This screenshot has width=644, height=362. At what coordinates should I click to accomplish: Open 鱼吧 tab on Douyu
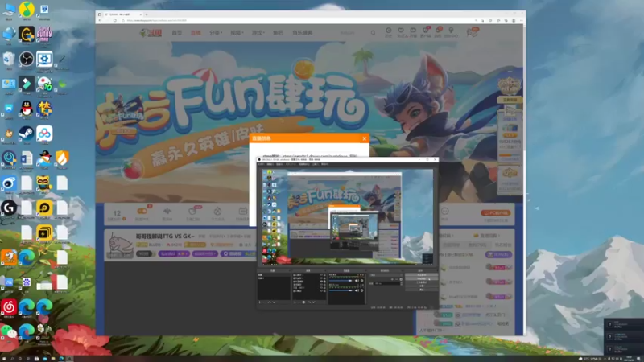coord(278,32)
